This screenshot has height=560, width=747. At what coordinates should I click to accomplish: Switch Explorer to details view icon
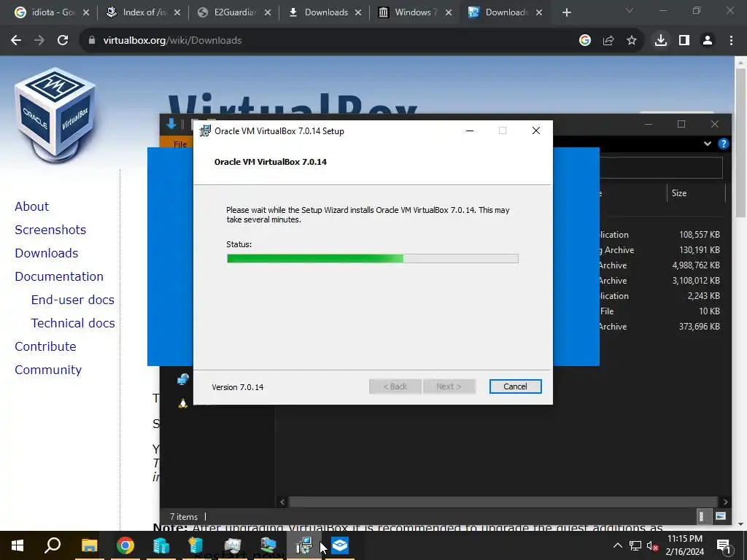click(x=701, y=516)
